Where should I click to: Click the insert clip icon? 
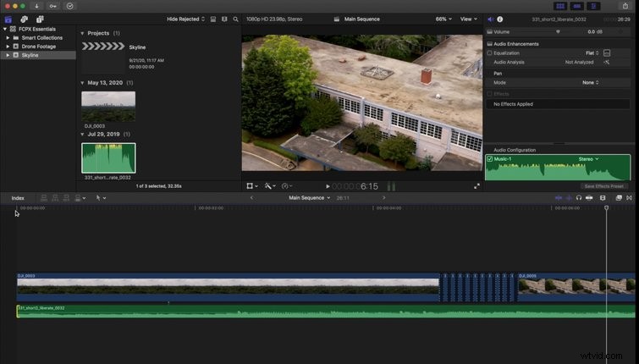pyautogui.click(x=55, y=198)
